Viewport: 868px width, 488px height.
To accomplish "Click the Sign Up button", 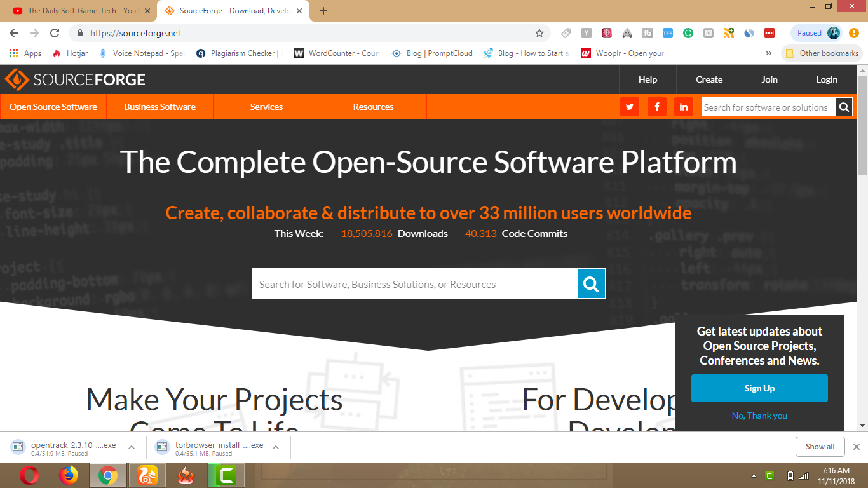I will (759, 388).
